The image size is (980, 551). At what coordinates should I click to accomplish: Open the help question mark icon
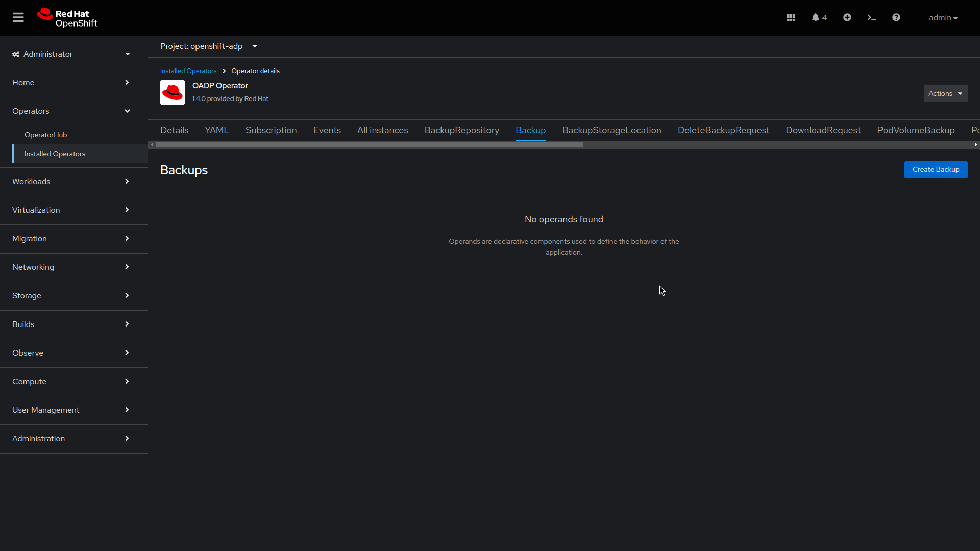pos(896,17)
